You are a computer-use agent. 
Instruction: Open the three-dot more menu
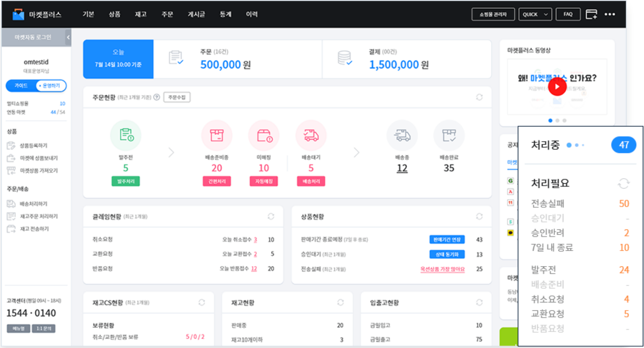[610, 14]
